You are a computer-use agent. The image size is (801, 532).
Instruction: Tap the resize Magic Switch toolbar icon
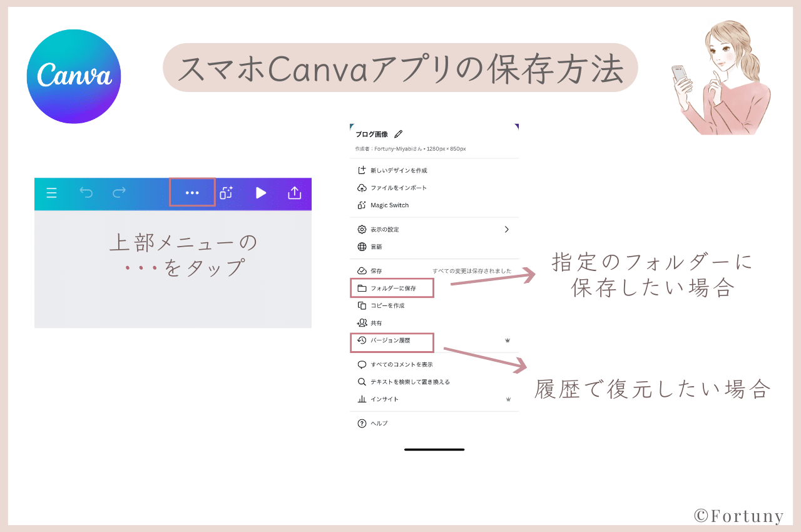point(227,193)
